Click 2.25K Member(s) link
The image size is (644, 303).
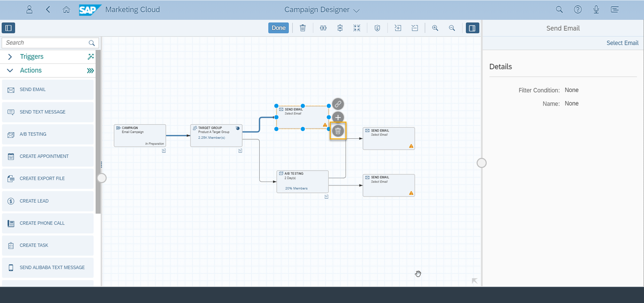(211, 138)
